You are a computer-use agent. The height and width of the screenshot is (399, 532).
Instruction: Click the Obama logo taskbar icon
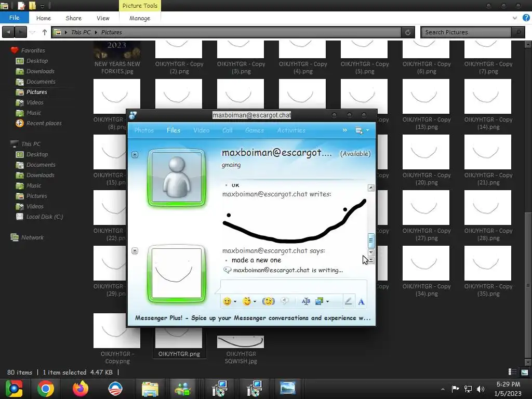point(115,389)
